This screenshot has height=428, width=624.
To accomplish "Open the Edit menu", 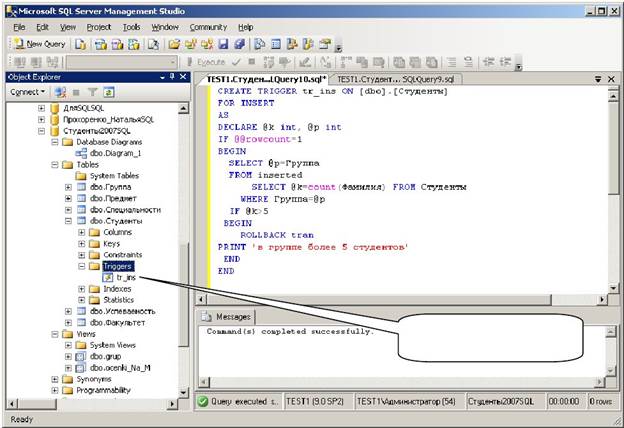I will [42, 27].
